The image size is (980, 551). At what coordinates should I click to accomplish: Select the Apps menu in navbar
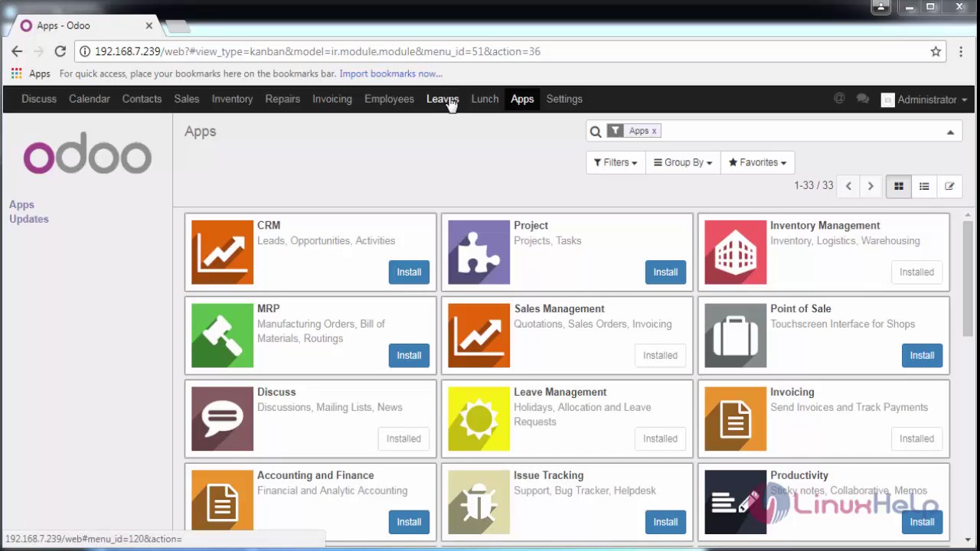click(522, 99)
